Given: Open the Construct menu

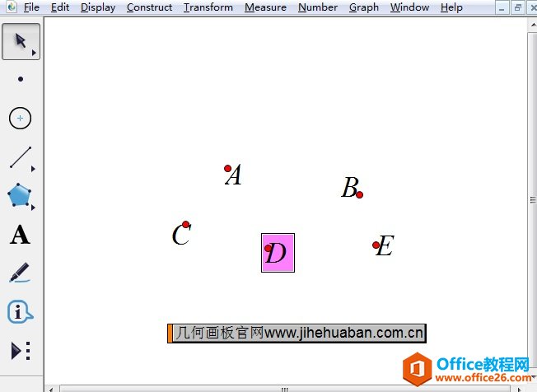Looking at the screenshot, I should click(x=149, y=7).
